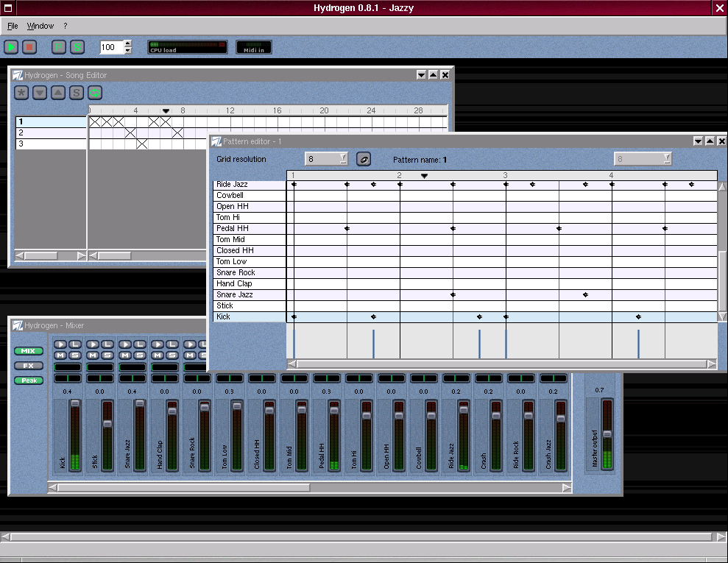Click the L button on the Kick channel
Viewport: 728px width, 563px height.
[75, 344]
